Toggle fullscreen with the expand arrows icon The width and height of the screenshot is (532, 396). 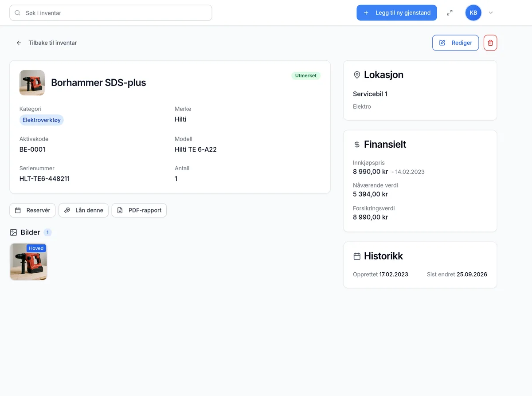tap(450, 13)
